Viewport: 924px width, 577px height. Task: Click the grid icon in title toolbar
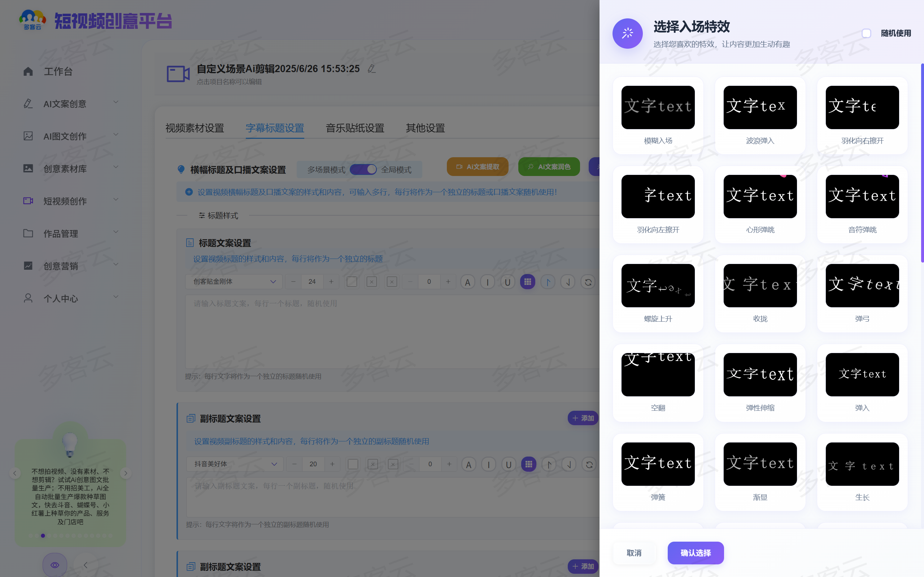tap(528, 282)
